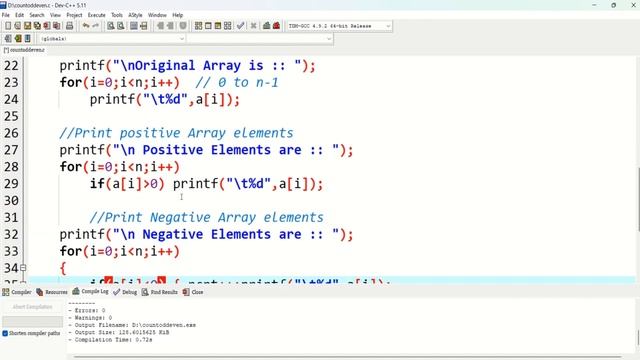Open the View menu
The image size is (640, 360).
coord(55,15)
